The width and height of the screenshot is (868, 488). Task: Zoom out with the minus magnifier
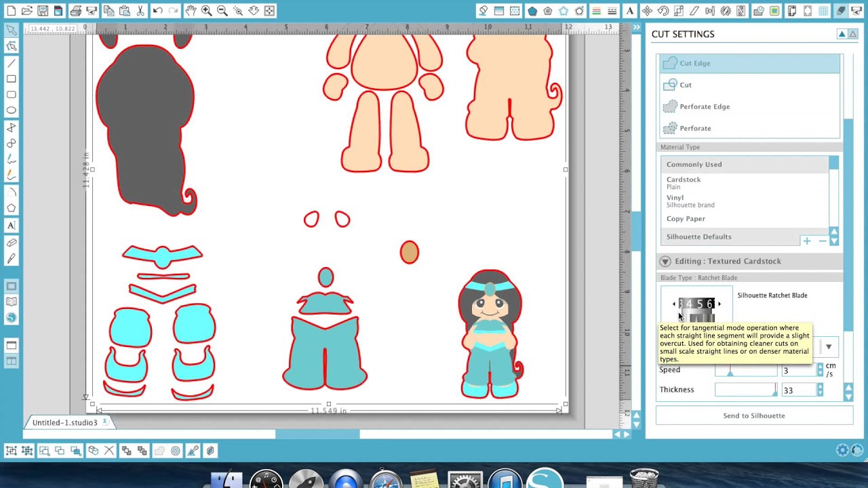tap(222, 11)
